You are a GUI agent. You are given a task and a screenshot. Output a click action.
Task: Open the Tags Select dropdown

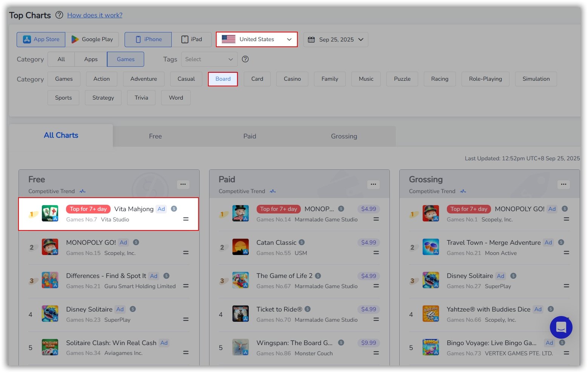(209, 59)
